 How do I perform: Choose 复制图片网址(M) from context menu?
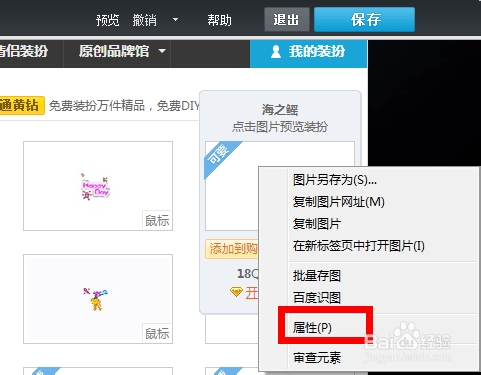tap(339, 202)
